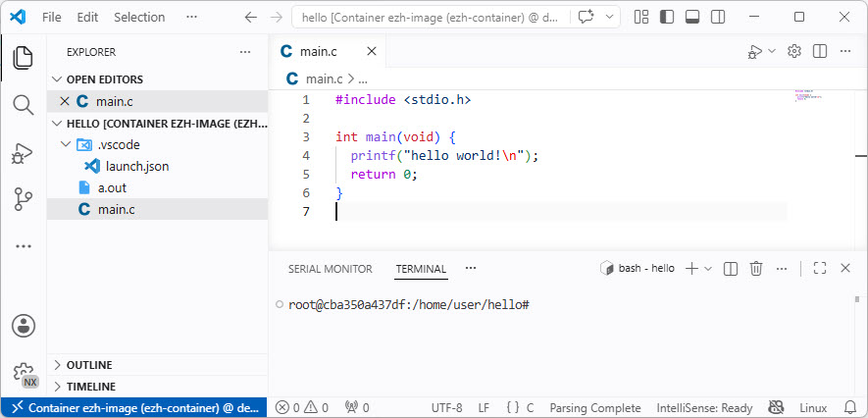Image resolution: width=868 pixels, height=418 pixels.
Task: Show more menu items ellipsis in menu bar
Action: coord(191,17)
